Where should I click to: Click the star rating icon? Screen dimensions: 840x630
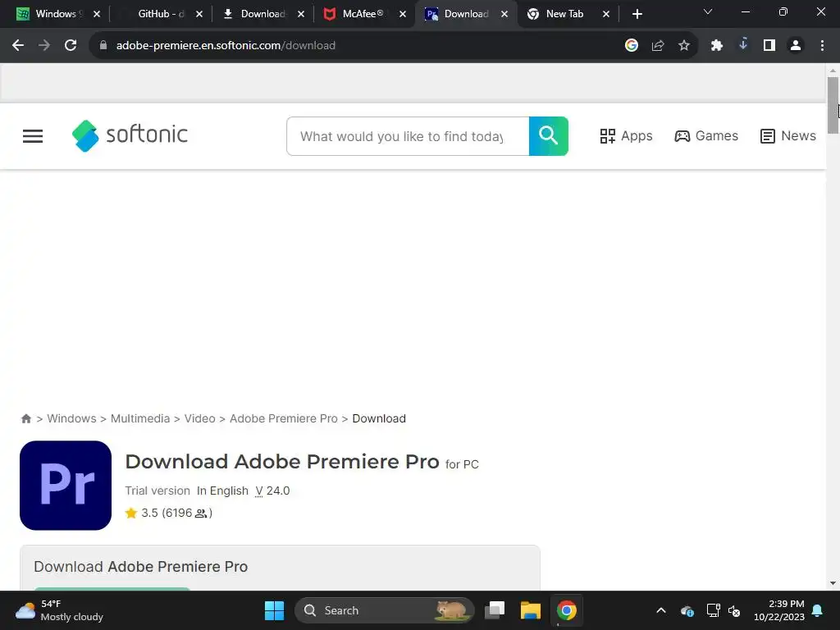pyautogui.click(x=131, y=514)
